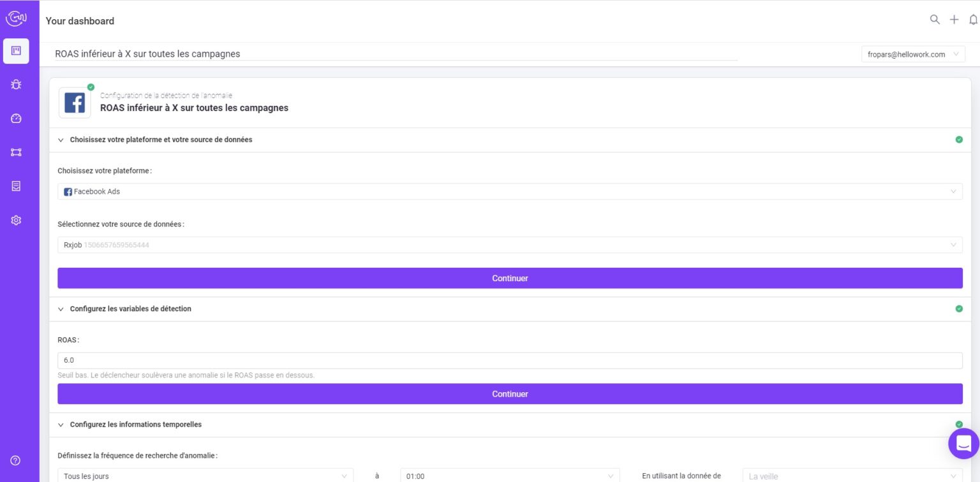
Task: Open search using the magnifier icon
Action: click(x=935, y=19)
